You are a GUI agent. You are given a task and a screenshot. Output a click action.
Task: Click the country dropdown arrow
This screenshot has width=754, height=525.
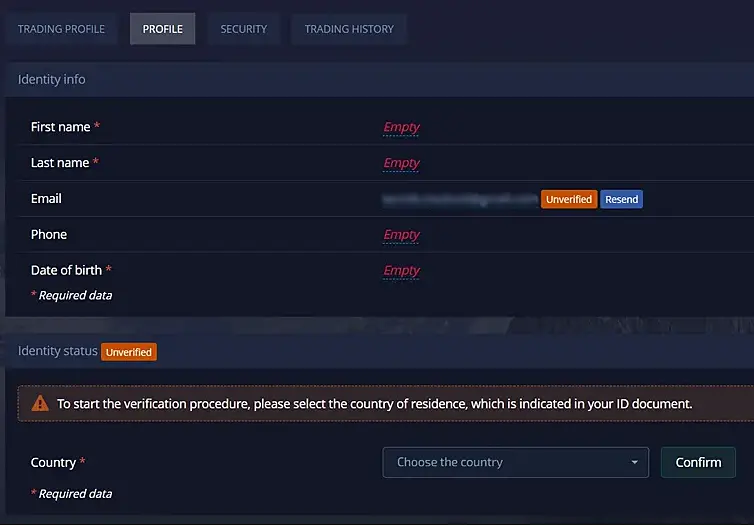tap(634, 462)
